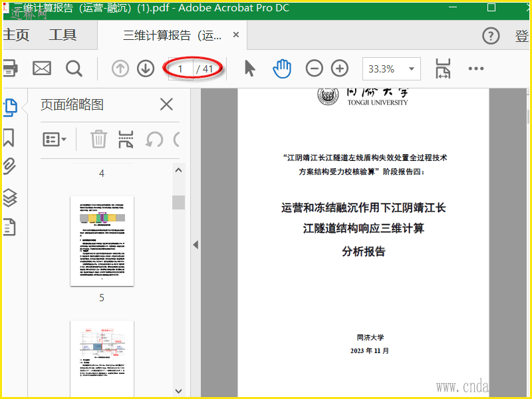The width and height of the screenshot is (532, 399).
Task: Click the text 同济大学 on page
Action: (370, 338)
